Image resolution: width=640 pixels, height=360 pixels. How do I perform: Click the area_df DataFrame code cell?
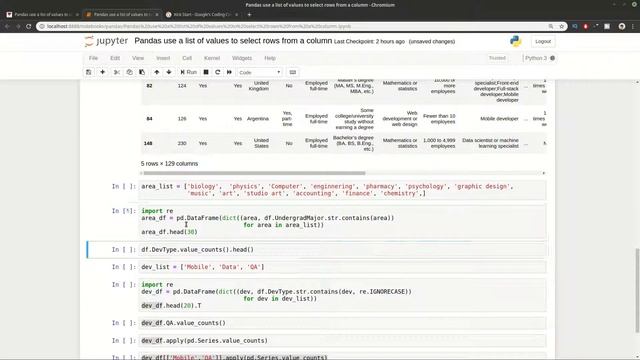pyautogui.click(x=342, y=222)
